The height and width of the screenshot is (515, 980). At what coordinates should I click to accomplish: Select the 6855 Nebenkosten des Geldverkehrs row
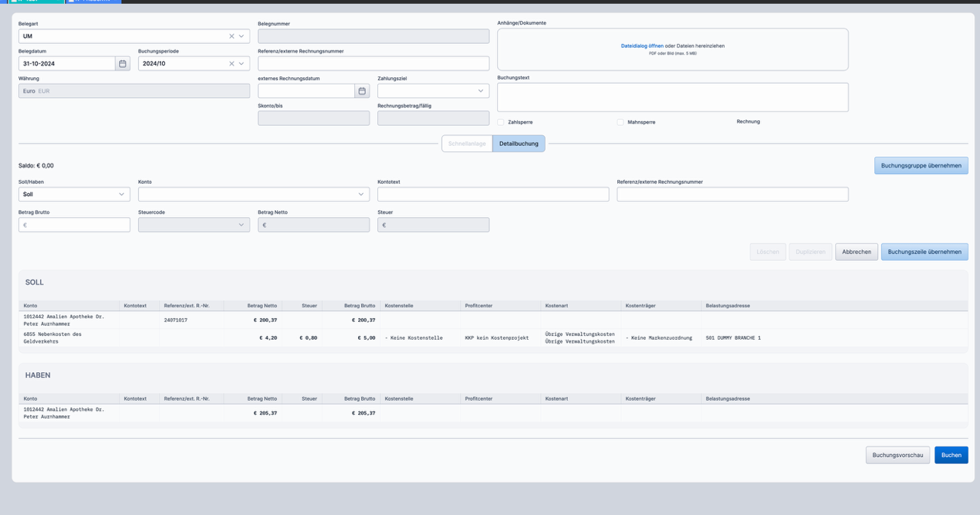[x=52, y=337]
